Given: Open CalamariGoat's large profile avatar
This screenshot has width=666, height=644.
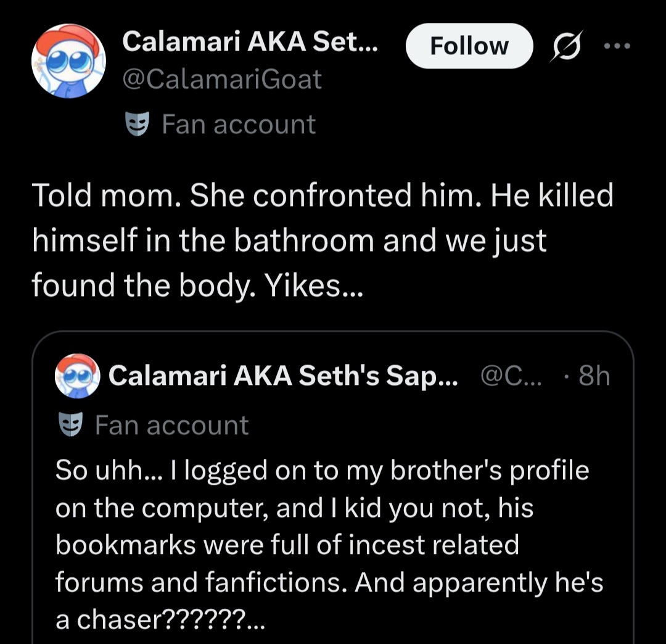Looking at the screenshot, I should click(68, 61).
